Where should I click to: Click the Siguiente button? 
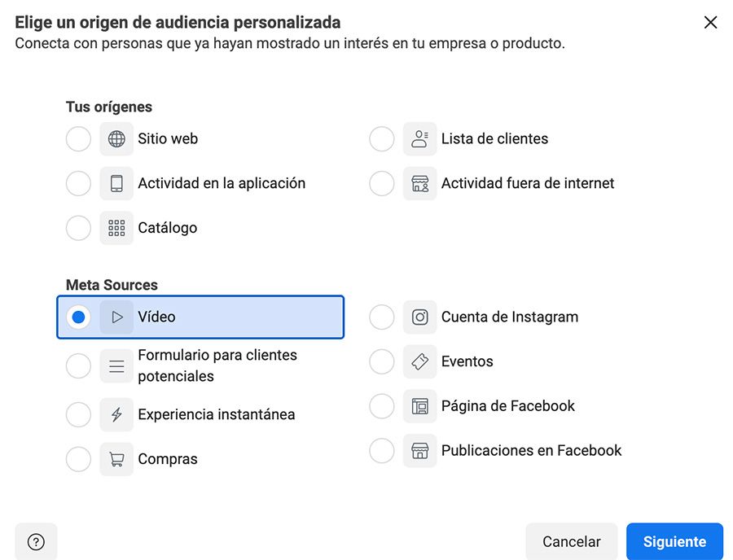[674, 541]
